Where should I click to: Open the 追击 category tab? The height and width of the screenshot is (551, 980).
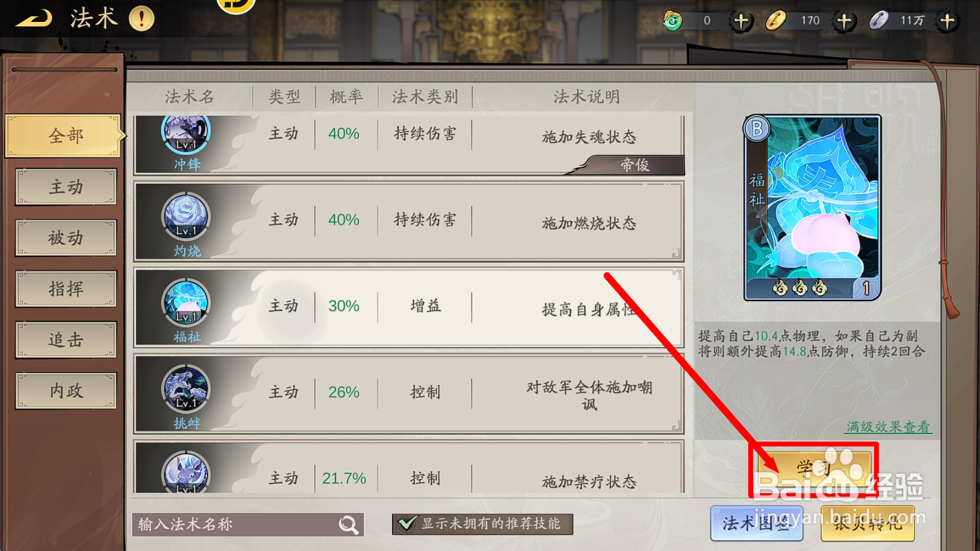(66, 340)
